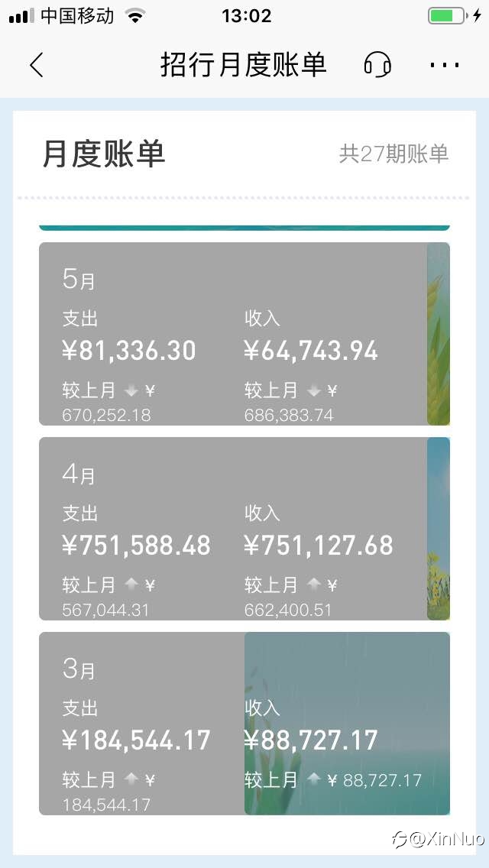Tap the down arrow beside May expense
Viewport: 489px width, 868px height.
click(131, 391)
